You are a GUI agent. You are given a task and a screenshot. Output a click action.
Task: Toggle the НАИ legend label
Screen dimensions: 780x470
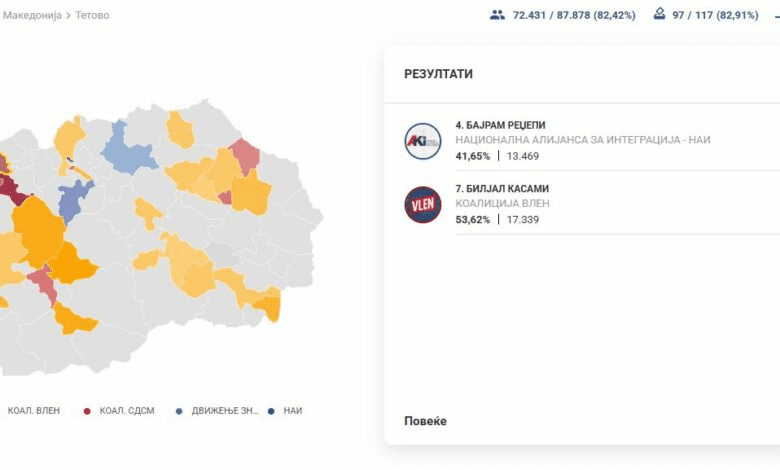pos(292,411)
